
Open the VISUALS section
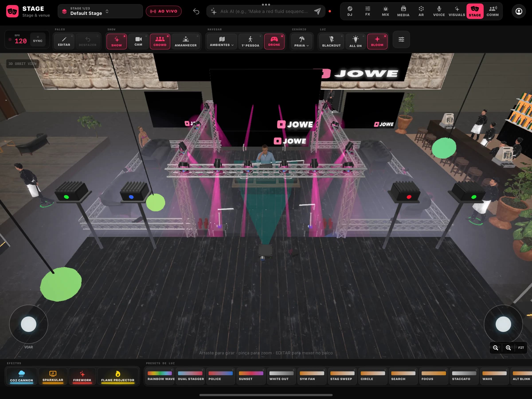[x=457, y=11]
